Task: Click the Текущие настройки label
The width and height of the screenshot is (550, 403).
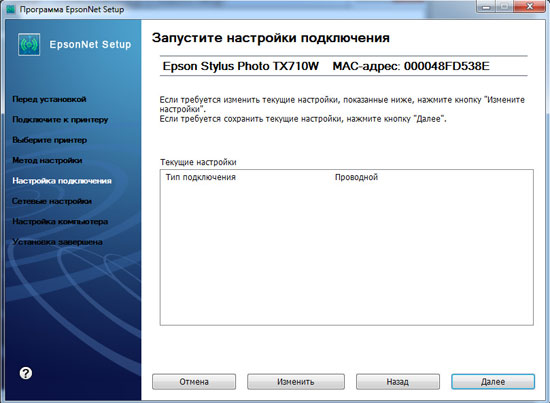Action: (198, 162)
